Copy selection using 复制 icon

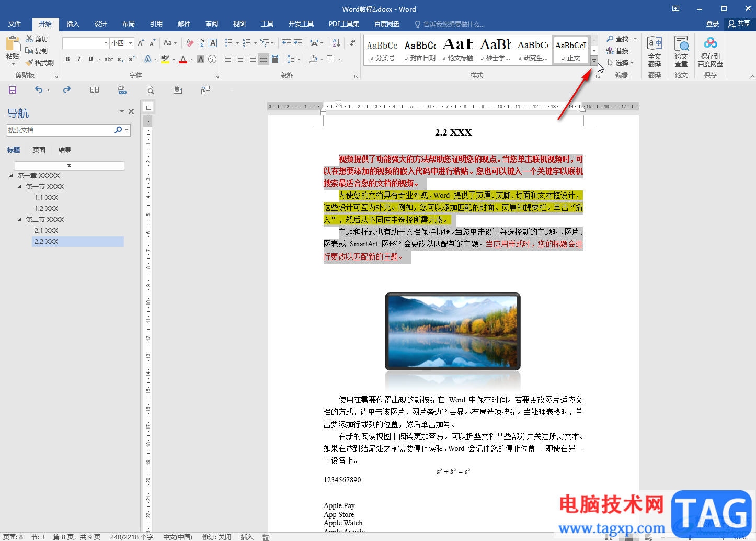(37, 51)
